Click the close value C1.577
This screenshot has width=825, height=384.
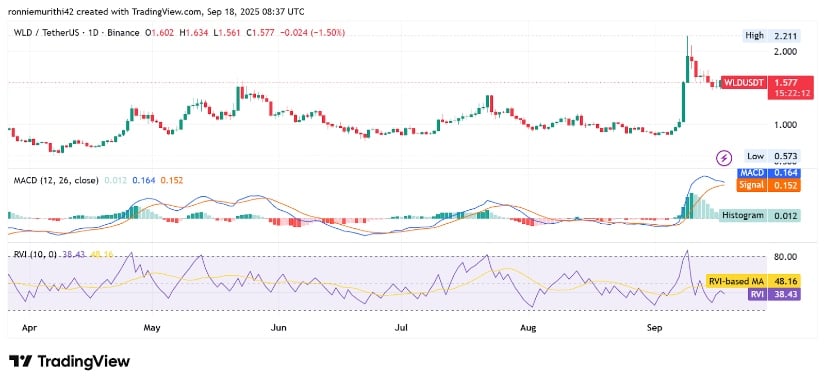[260, 33]
